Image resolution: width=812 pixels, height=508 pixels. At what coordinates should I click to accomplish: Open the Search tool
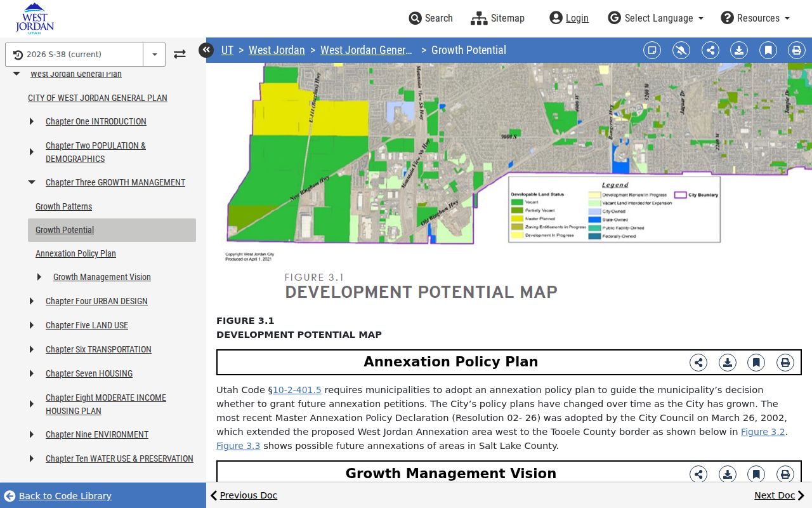click(431, 18)
